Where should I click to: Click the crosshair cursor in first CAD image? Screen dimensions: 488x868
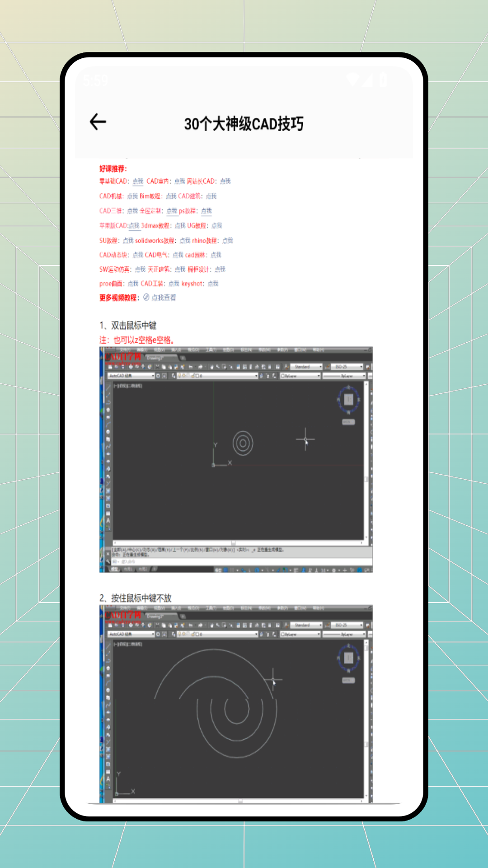click(305, 439)
